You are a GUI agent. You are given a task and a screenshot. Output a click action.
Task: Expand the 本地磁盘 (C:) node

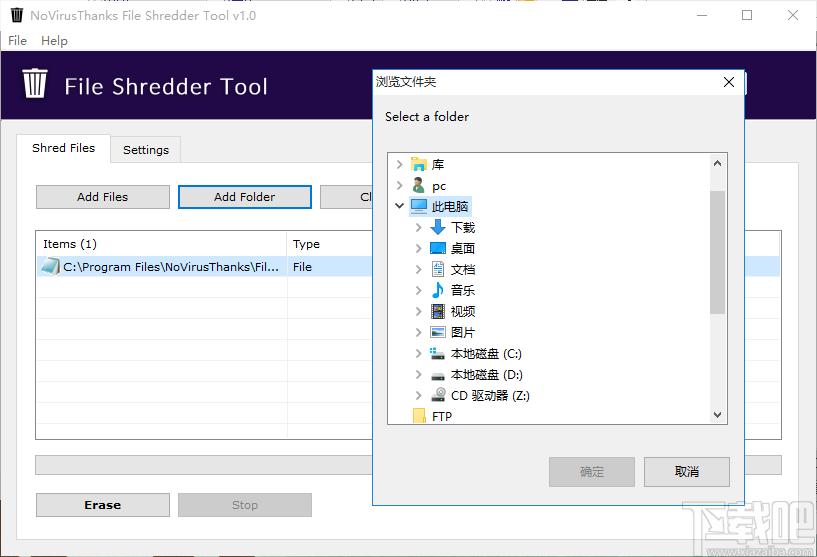pyautogui.click(x=418, y=353)
